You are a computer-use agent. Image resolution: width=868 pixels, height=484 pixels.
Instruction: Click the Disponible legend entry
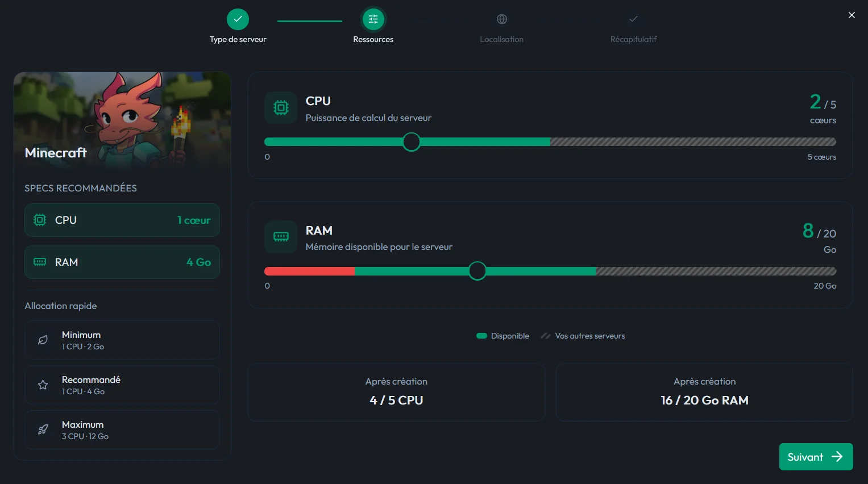(502, 336)
